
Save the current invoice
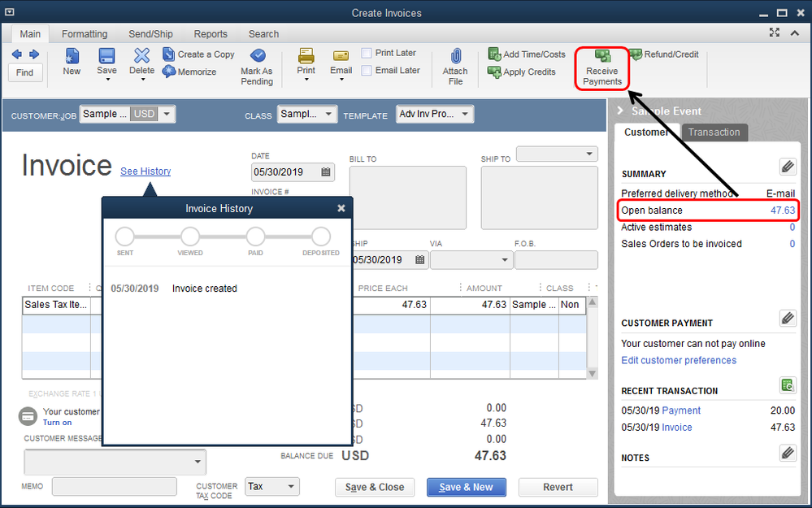(x=106, y=62)
